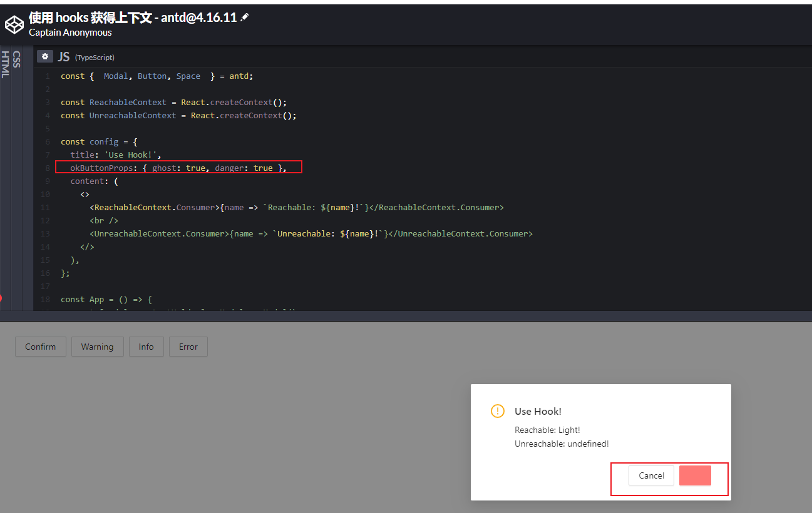Click the gear icon beside the JS panel header
The height and width of the screenshot is (513, 812).
coord(44,56)
